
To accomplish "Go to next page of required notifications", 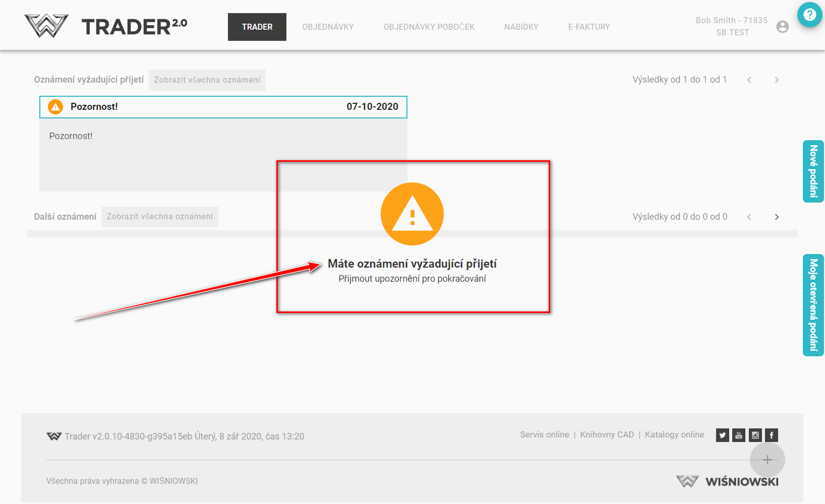I will [x=777, y=80].
